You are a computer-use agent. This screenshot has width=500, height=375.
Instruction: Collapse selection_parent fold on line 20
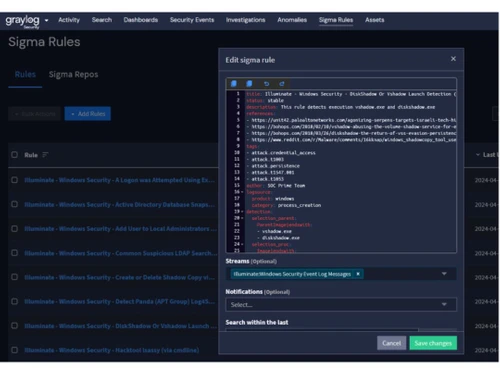click(242, 218)
